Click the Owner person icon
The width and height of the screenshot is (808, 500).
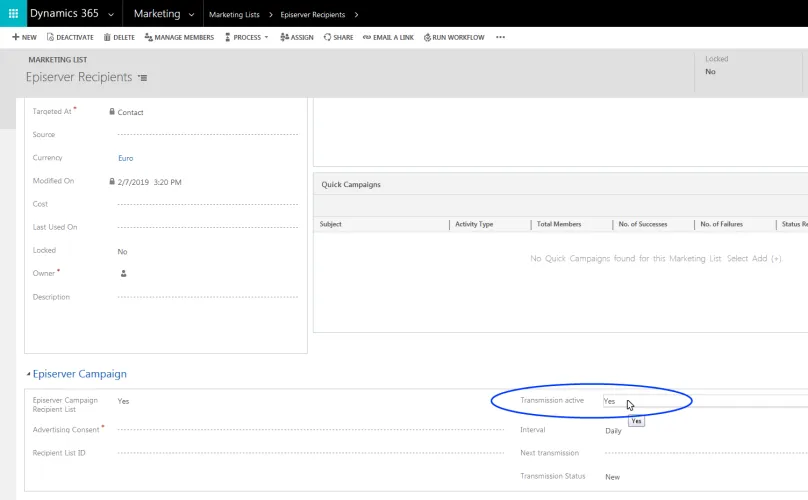click(124, 274)
